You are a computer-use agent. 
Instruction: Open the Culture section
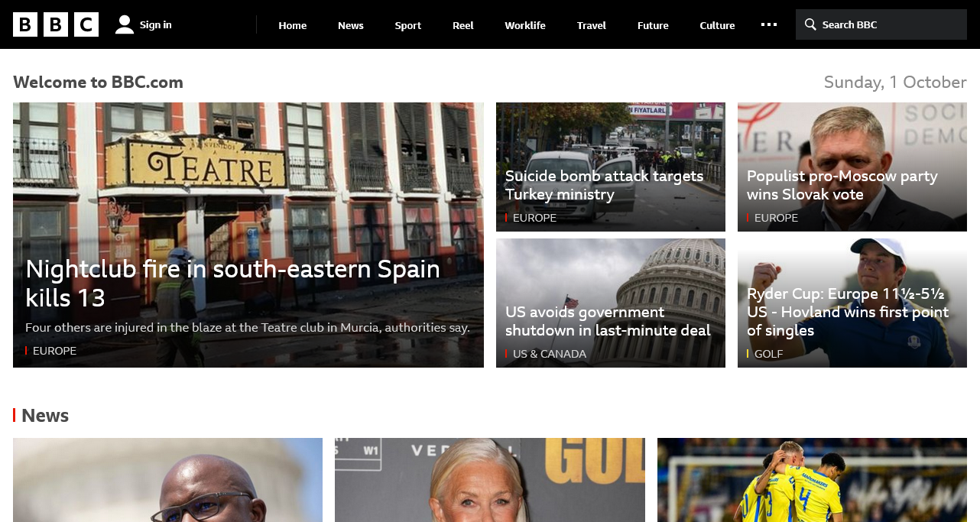(717, 25)
